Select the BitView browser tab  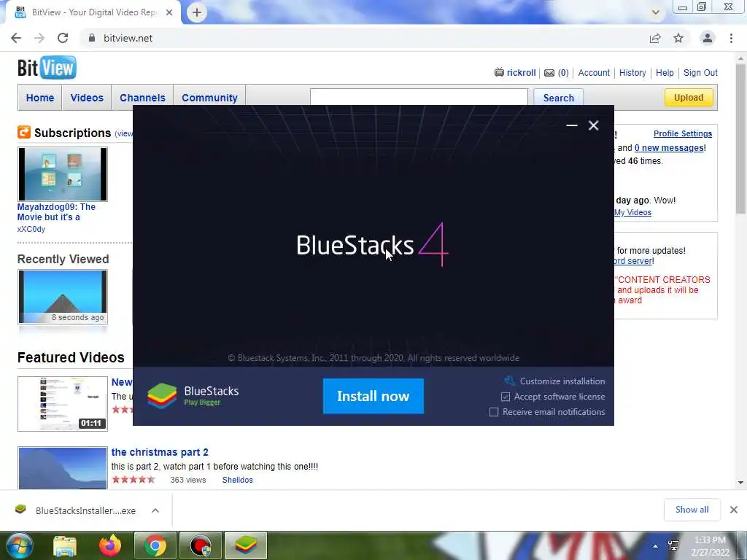[x=93, y=12]
